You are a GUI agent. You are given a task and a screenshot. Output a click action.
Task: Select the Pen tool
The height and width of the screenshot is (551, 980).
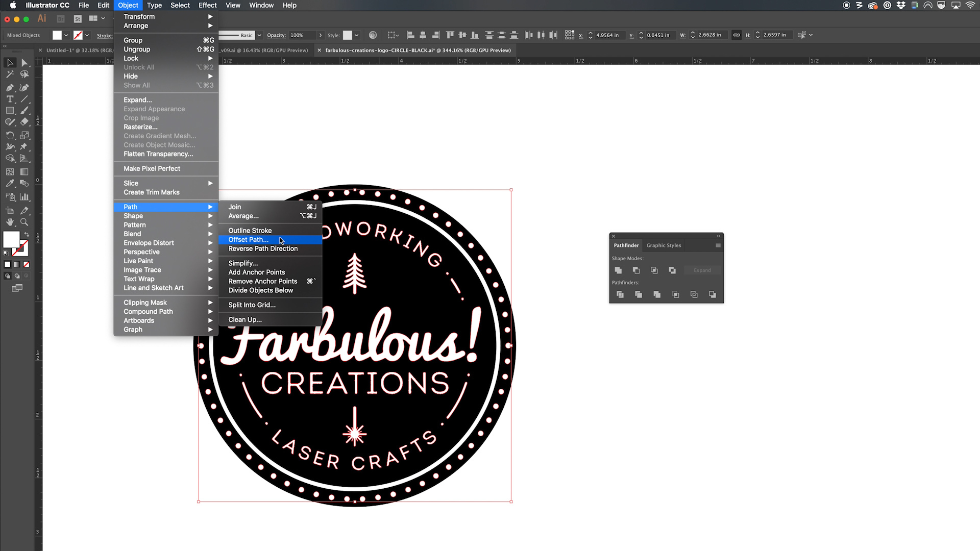click(x=10, y=87)
